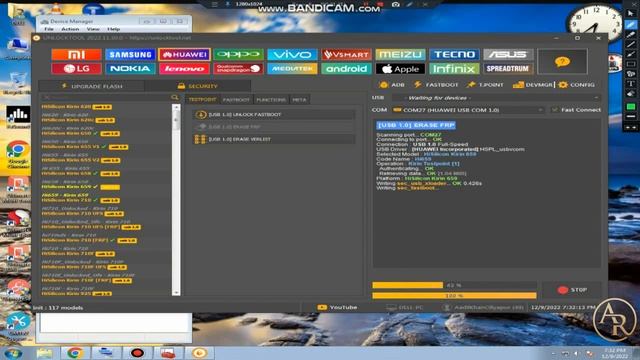Click the Bandicam screenshot camera icon
This screenshot has height=360, width=640.
396,4
